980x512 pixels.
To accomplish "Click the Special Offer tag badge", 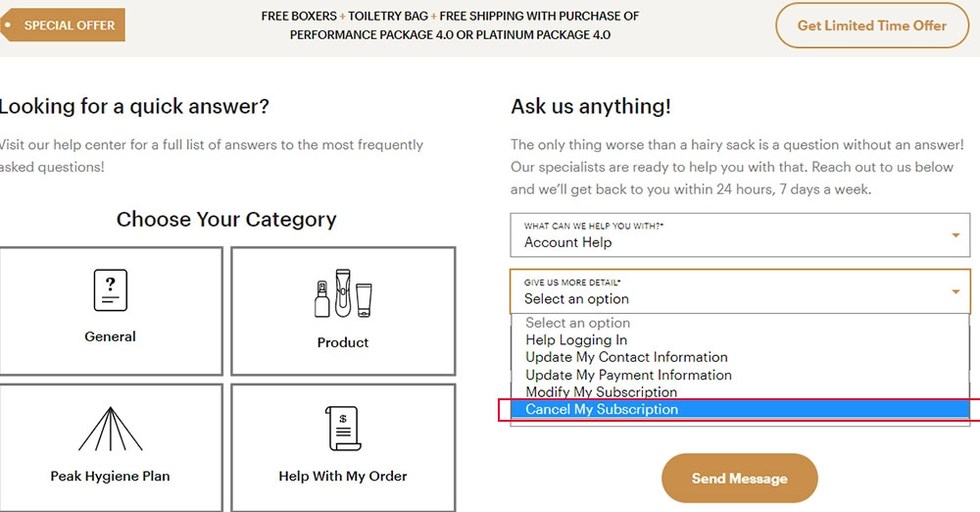I will click(63, 26).
